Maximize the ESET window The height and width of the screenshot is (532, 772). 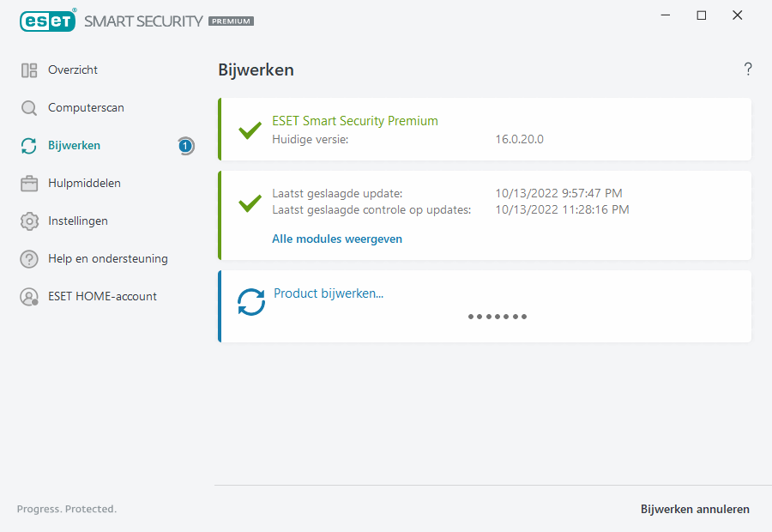(702, 15)
